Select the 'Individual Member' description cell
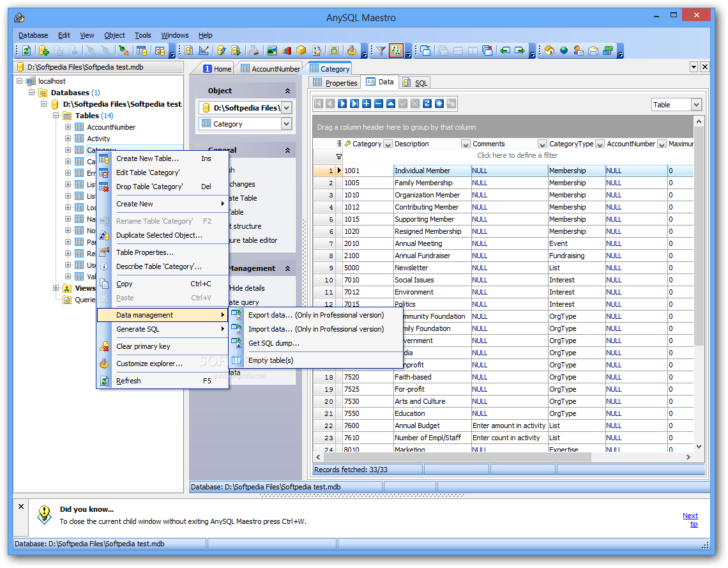 432,171
